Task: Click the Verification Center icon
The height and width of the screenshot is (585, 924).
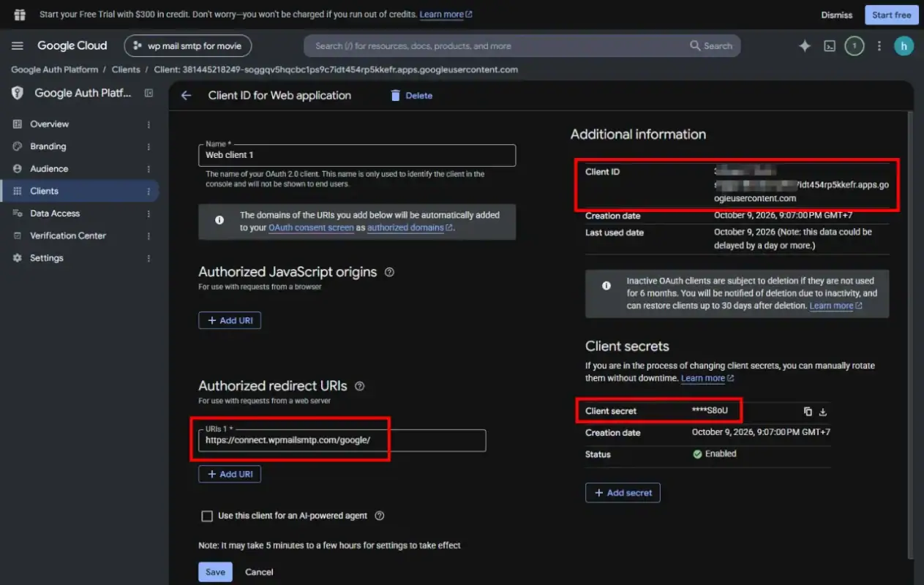Action: point(18,235)
